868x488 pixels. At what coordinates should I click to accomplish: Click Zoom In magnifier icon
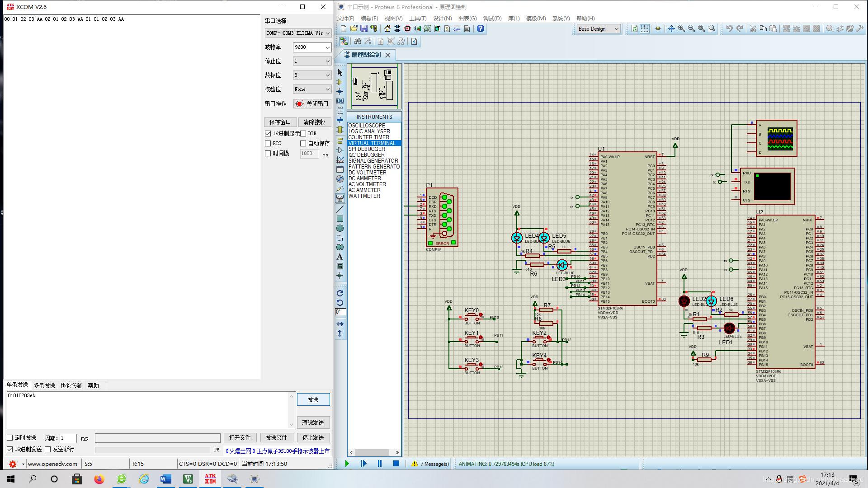coord(681,29)
